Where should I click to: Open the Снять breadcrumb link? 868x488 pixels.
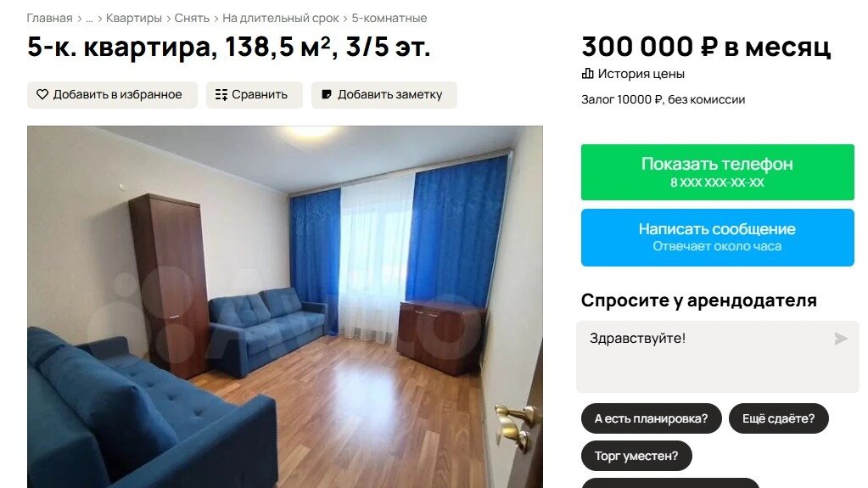pos(192,19)
